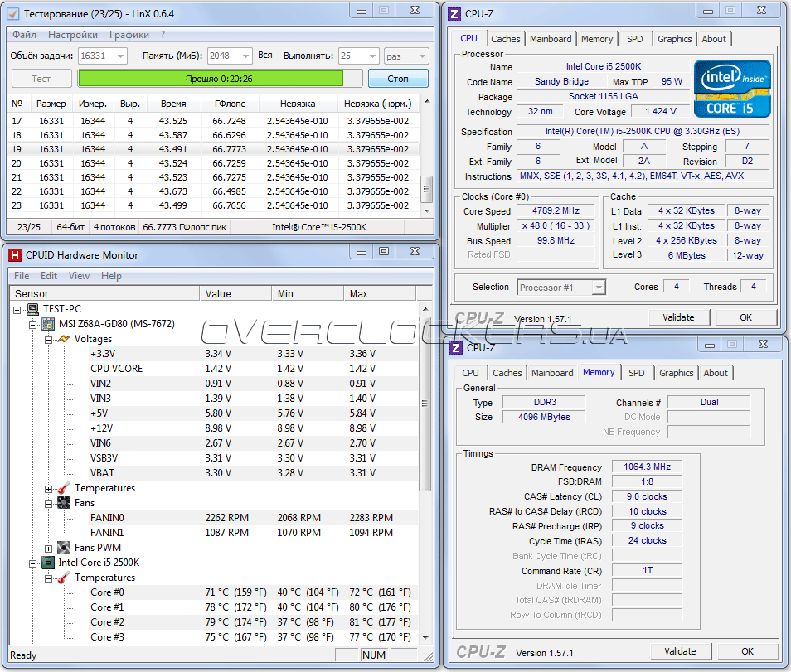Switch to the Mainboard tab in upper CPU-Z
Screen dimensions: 791x672
[x=551, y=39]
